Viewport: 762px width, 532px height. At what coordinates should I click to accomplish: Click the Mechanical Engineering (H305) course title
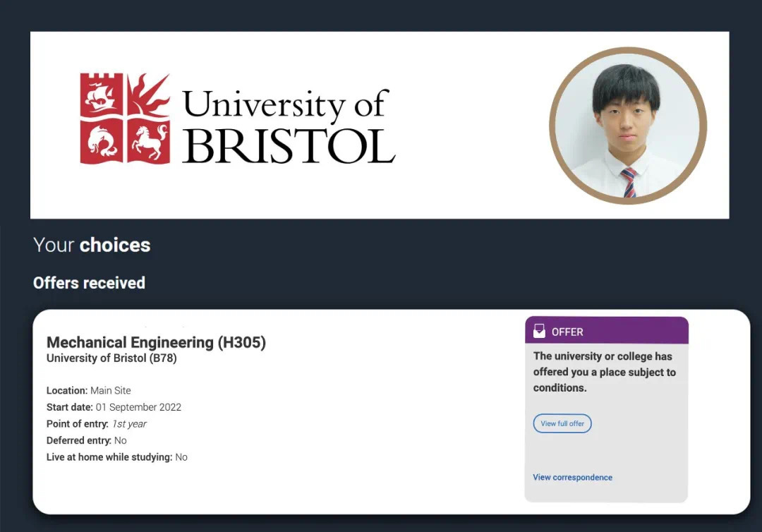coord(156,342)
